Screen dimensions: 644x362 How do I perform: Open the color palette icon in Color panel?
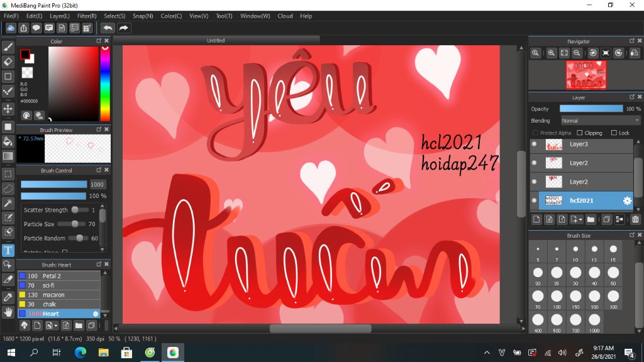pyautogui.click(x=26, y=116)
